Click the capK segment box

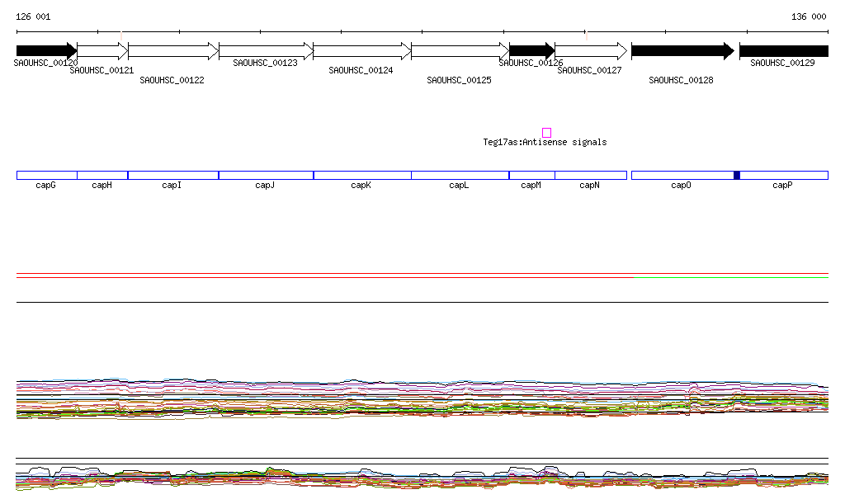(362, 175)
